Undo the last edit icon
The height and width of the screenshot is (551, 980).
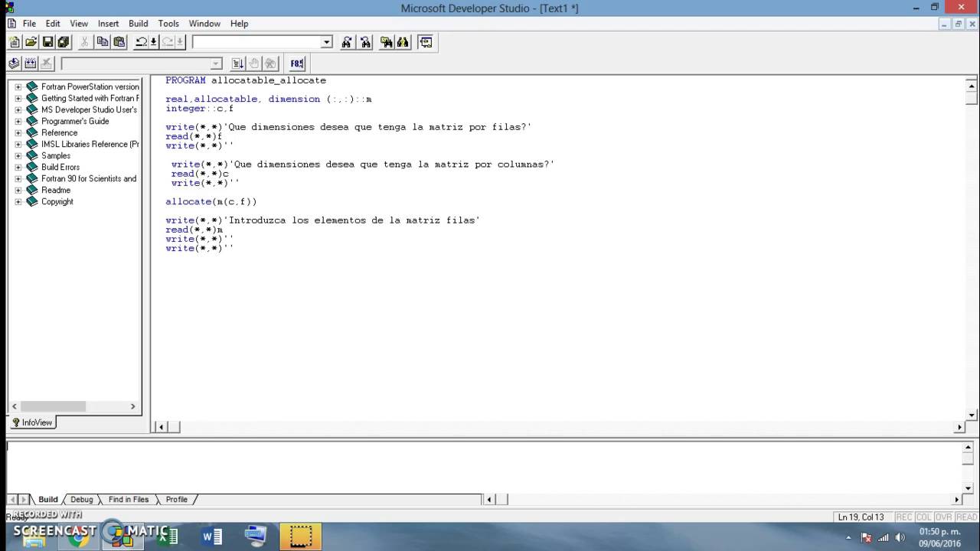[141, 42]
